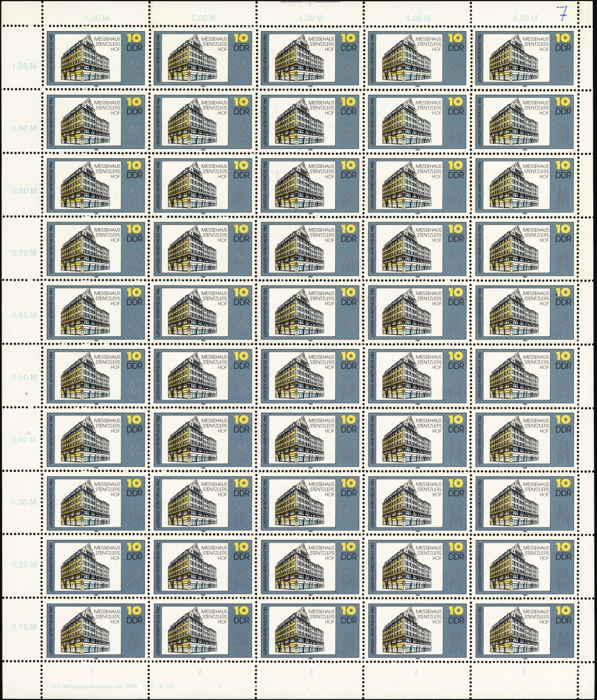Click the left margin label 0,70 M
The width and height of the screenshot is (597, 700).
24,253
